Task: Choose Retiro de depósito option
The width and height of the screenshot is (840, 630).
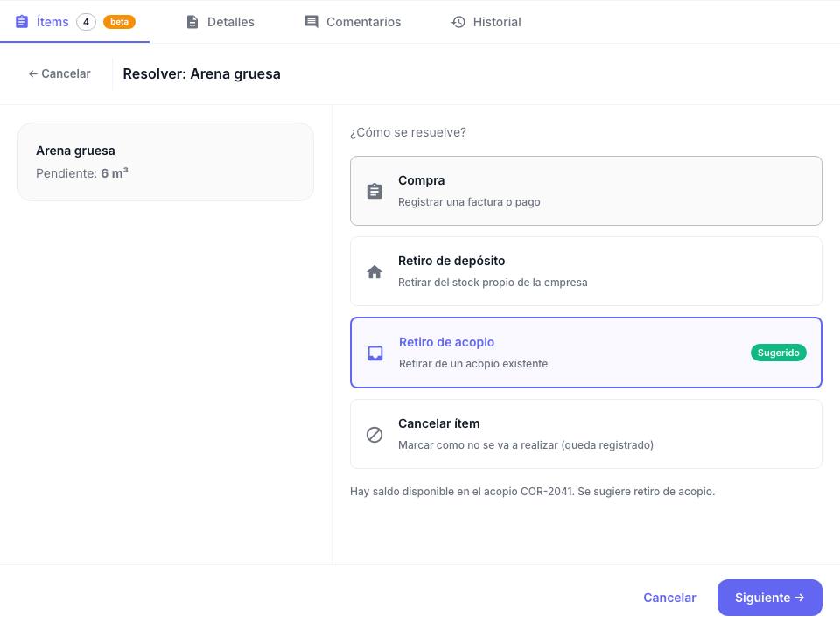Action: tap(586, 271)
